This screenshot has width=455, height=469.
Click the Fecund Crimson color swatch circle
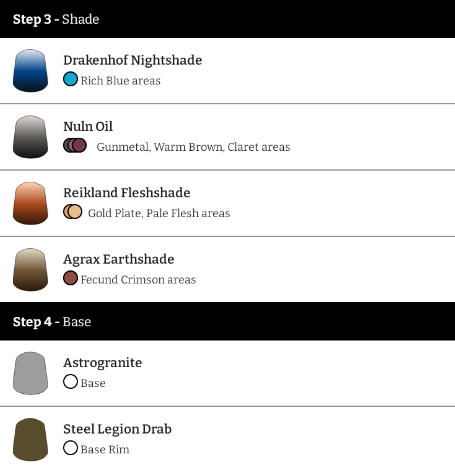tap(70, 278)
